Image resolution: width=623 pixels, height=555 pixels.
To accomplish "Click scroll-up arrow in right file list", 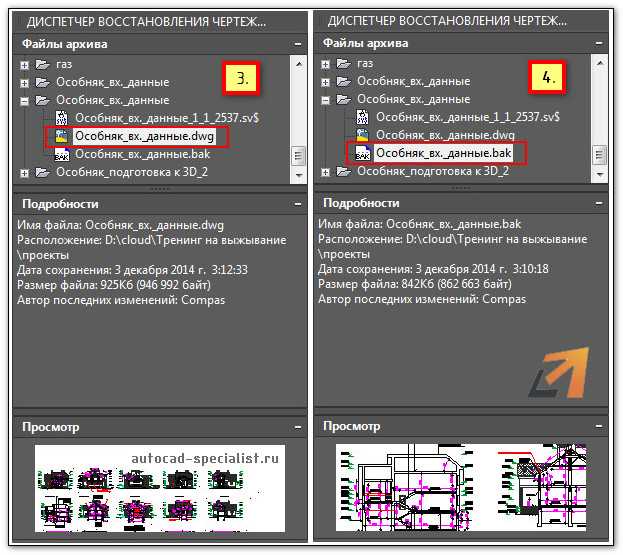I will [x=600, y=64].
